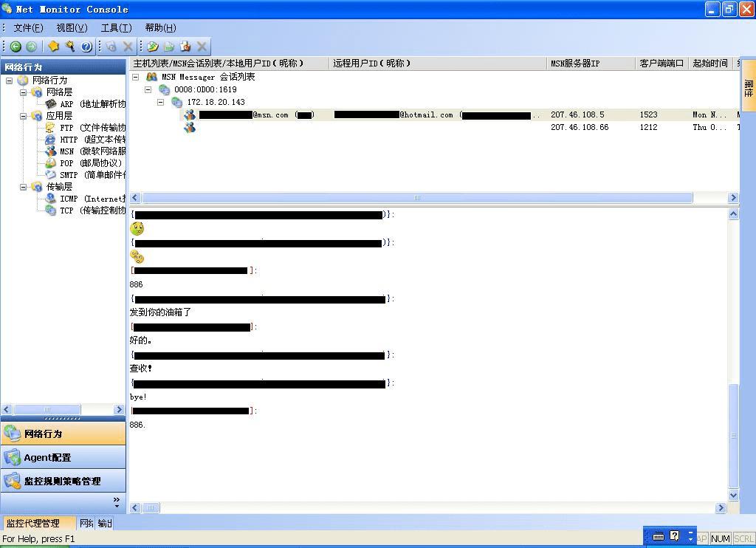Click the 0008:0D00:1619 host icon
This screenshot has height=548, width=756.
point(164,89)
